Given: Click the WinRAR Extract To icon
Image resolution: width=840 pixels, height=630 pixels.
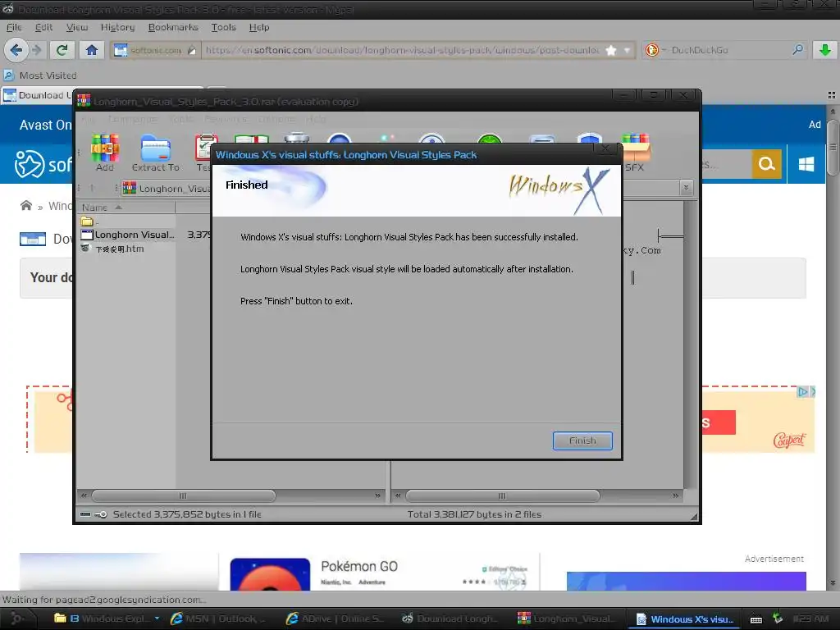Looking at the screenshot, I should [x=156, y=153].
